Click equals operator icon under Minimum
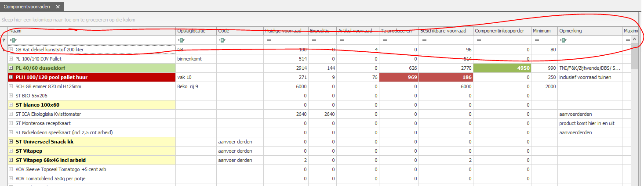The height and width of the screenshot is (186, 644). pos(536,40)
